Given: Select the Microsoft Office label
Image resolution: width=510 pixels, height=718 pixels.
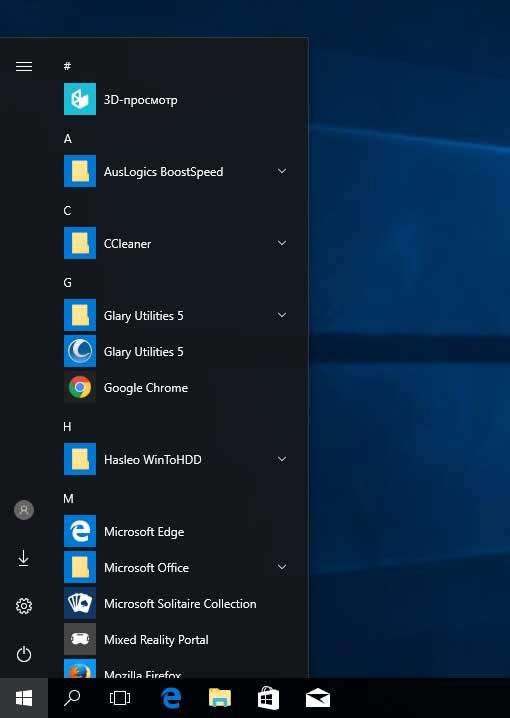Looking at the screenshot, I should tap(146, 568).
